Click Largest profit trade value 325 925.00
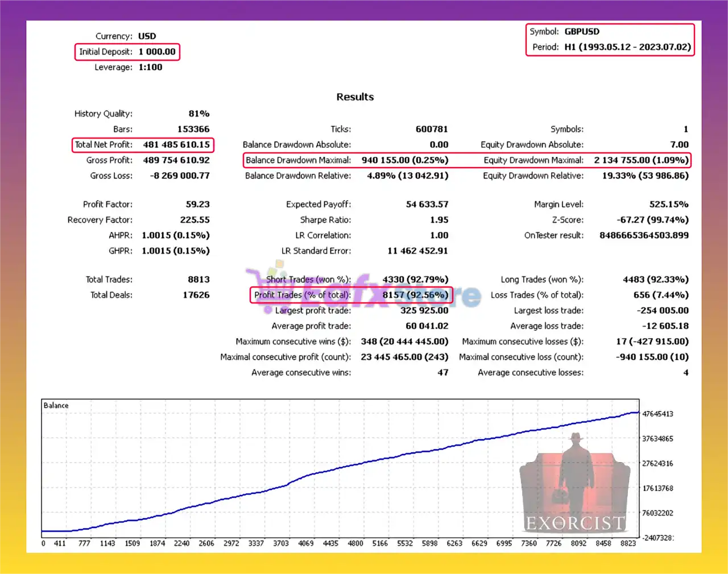This screenshot has width=728, height=574. coord(424,310)
